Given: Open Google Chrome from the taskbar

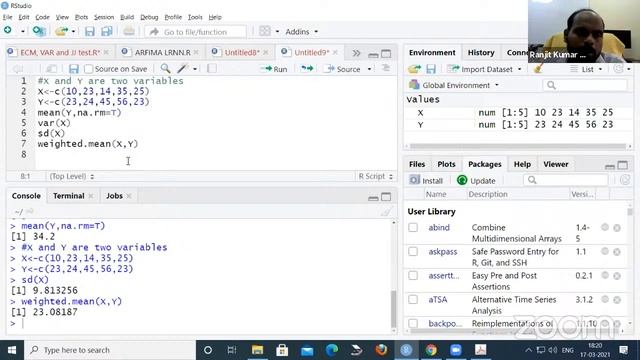Looking at the screenshot, I should click(431, 350).
